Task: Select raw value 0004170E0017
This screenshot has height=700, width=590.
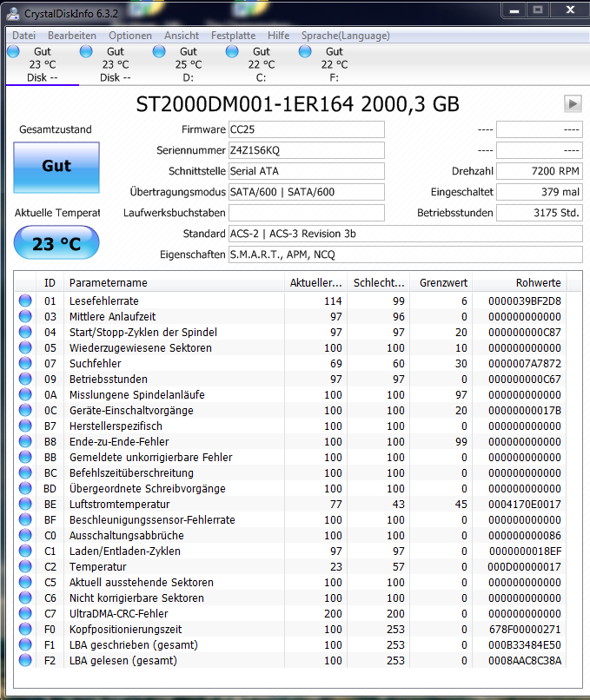Action: pos(524,504)
